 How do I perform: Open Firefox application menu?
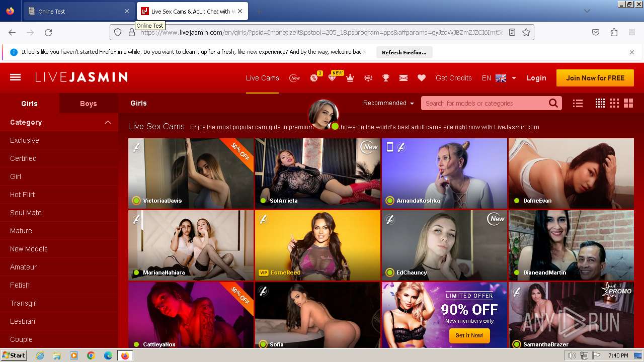click(x=632, y=32)
